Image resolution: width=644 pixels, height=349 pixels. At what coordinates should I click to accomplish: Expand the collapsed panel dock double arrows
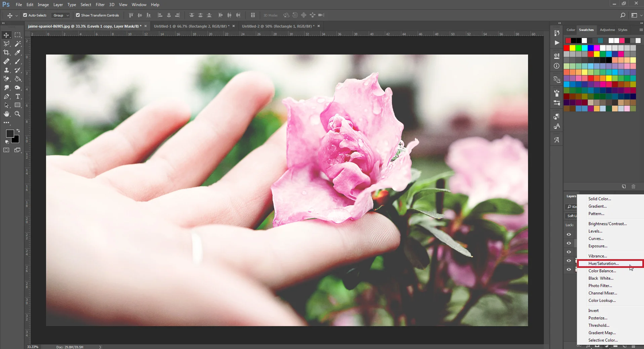[559, 23]
